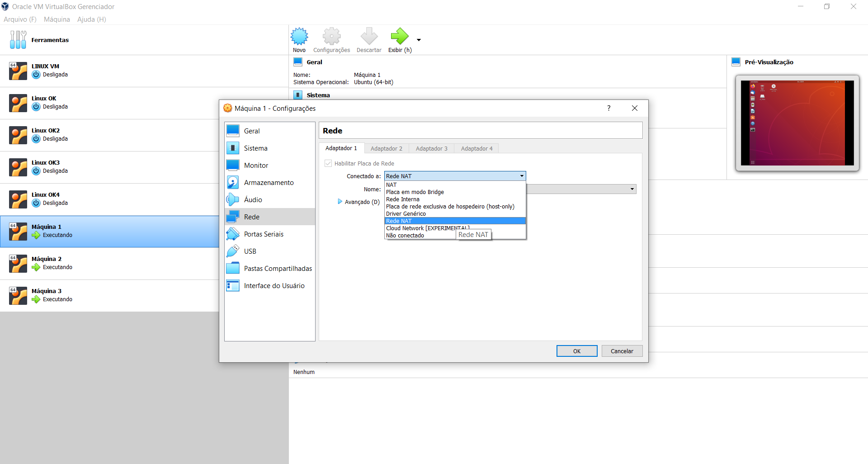Choose host-only hospedeiro adapter option

click(x=455, y=206)
